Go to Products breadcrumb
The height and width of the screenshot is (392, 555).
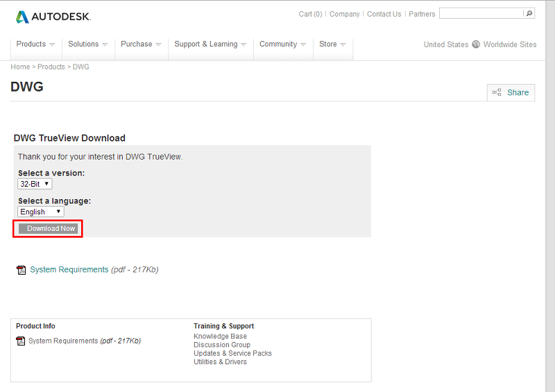51,67
